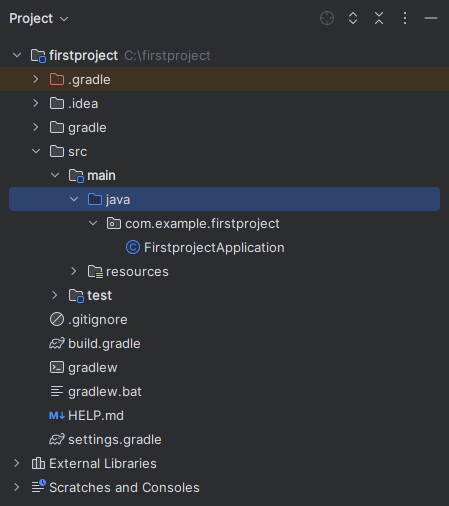Screen dimensions: 449x506
Task: Click the FirstprojectApplication class icon
Action: (x=133, y=248)
